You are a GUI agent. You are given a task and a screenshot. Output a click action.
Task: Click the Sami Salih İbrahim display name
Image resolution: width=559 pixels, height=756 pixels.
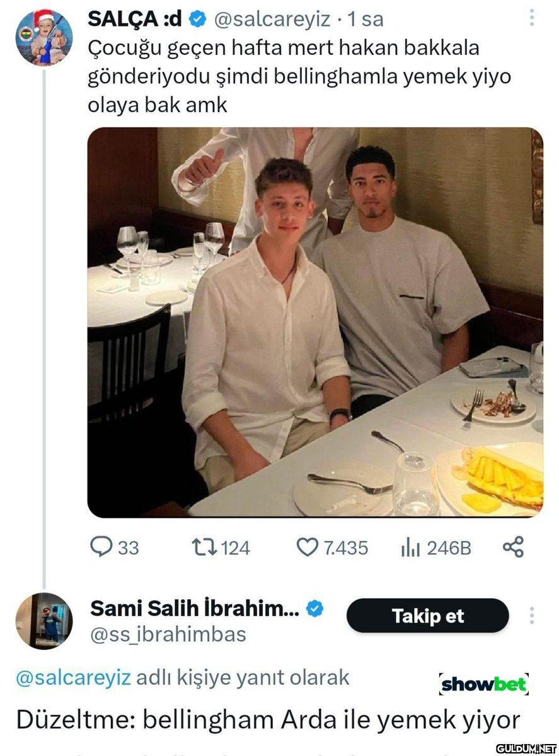(195, 609)
